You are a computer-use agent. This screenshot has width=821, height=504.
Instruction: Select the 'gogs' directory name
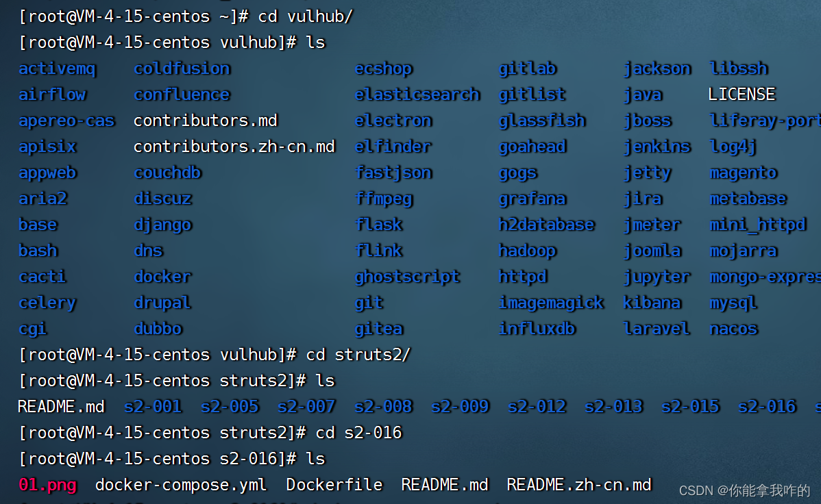tap(518, 173)
